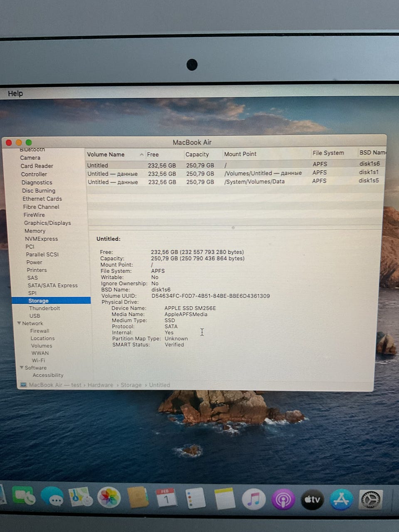
Task: Select Camera in the hardware sidebar
Action: (x=30, y=158)
